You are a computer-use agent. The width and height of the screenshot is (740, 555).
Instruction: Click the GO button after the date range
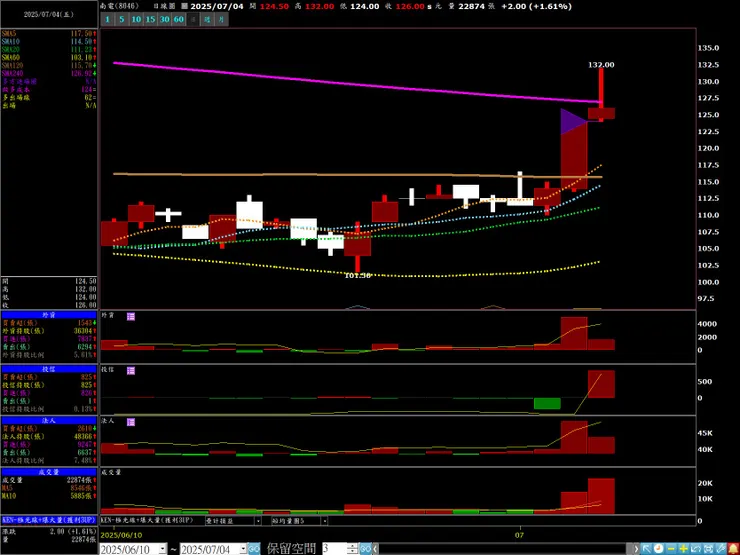[254, 549]
